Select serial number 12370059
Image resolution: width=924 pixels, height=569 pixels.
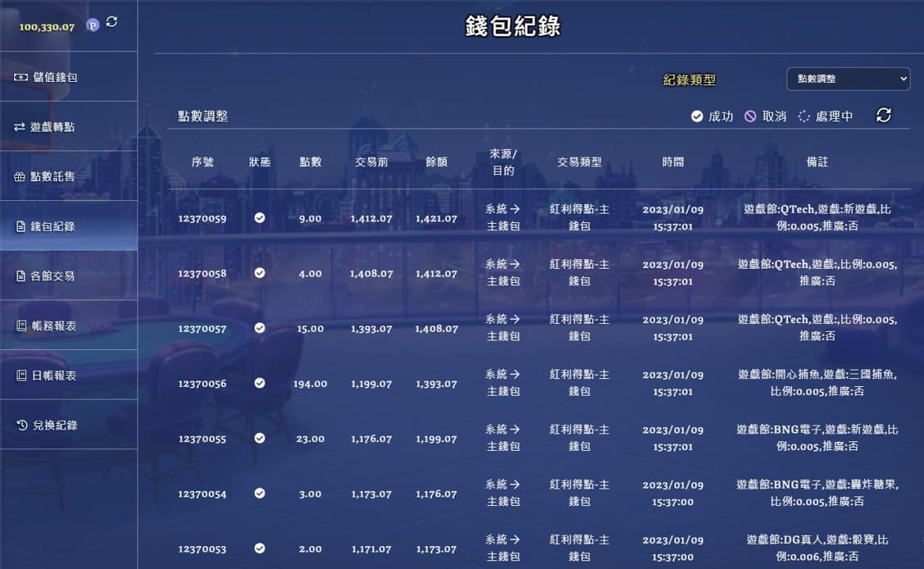click(x=203, y=219)
